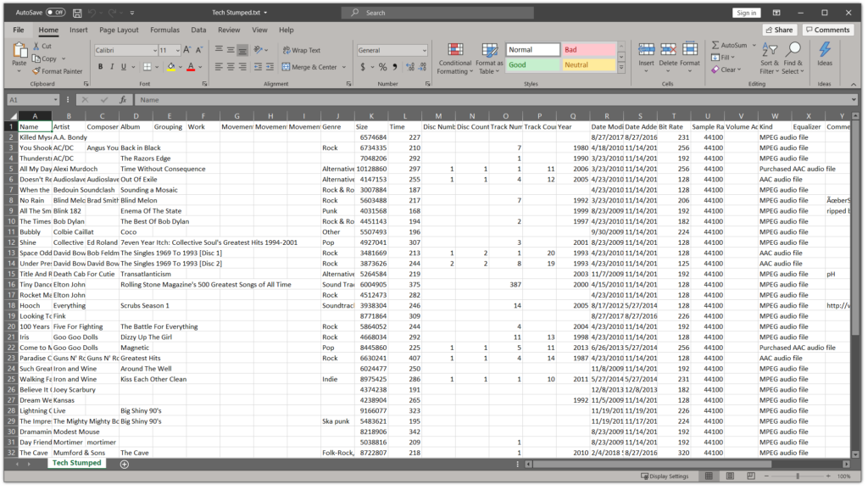The height and width of the screenshot is (490, 868).
Task: Click the Format cells icon
Action: [x=690, y=50]
